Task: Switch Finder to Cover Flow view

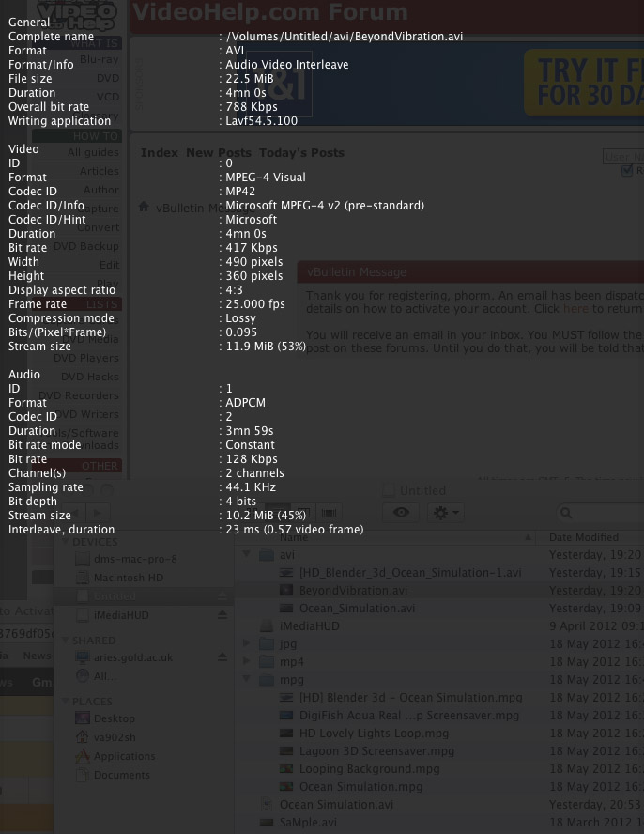Action: tap(329, 512)
